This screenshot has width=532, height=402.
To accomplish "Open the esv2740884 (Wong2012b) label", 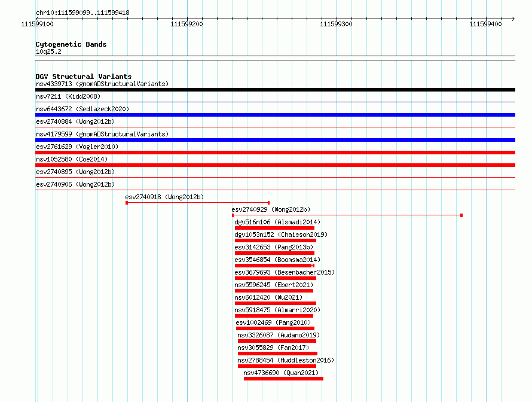I will coord(75,121).
